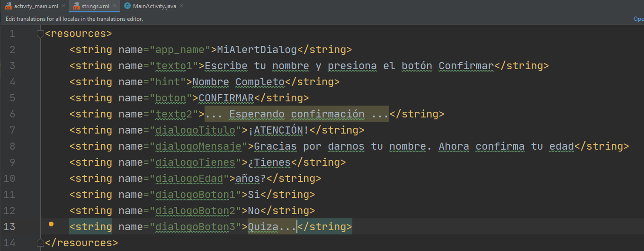Click the blue Open editor link

(638, 19)
